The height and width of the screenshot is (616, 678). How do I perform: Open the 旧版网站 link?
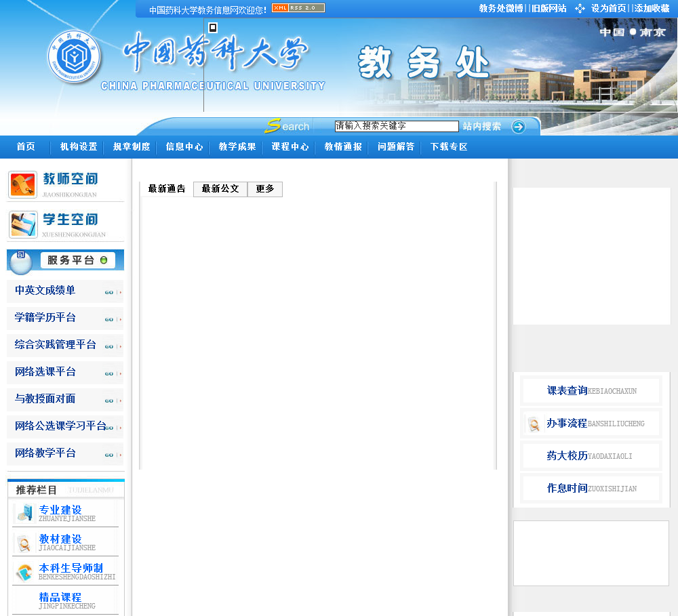pos(549,9)
